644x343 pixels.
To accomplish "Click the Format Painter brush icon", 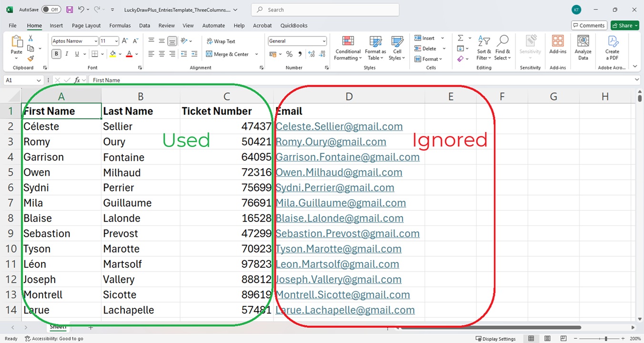I will click(30, 59).
